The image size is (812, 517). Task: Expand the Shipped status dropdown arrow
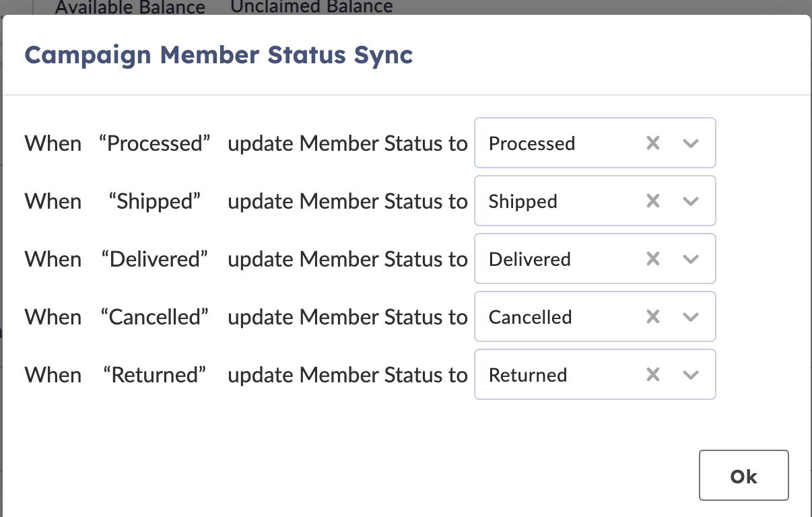691,201
